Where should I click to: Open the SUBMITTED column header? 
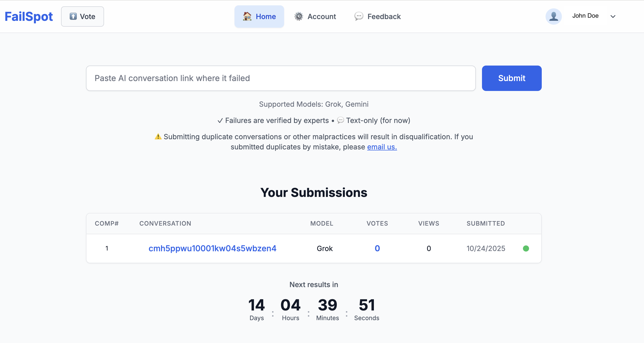(486, 223)
